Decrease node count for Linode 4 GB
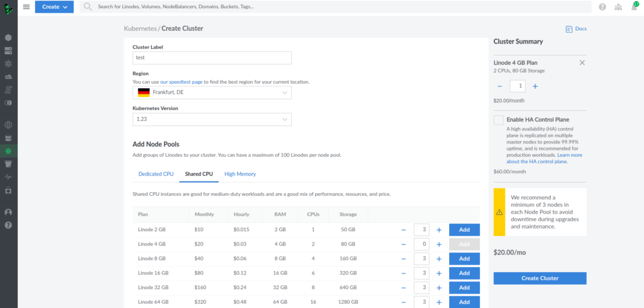The image size is (644, 308). [x=404, y=244]
